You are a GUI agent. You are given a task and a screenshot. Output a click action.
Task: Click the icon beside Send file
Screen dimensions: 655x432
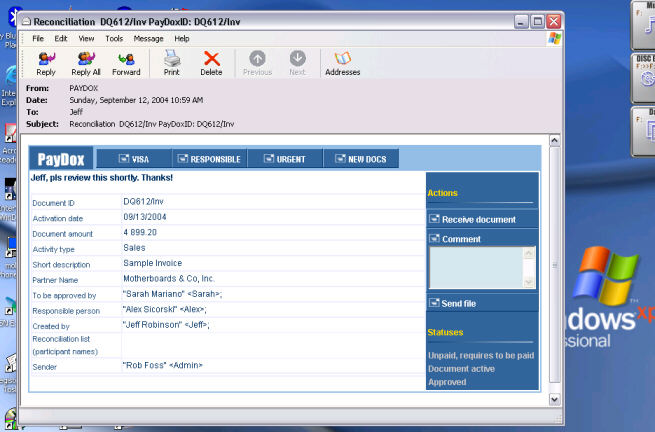434,303
